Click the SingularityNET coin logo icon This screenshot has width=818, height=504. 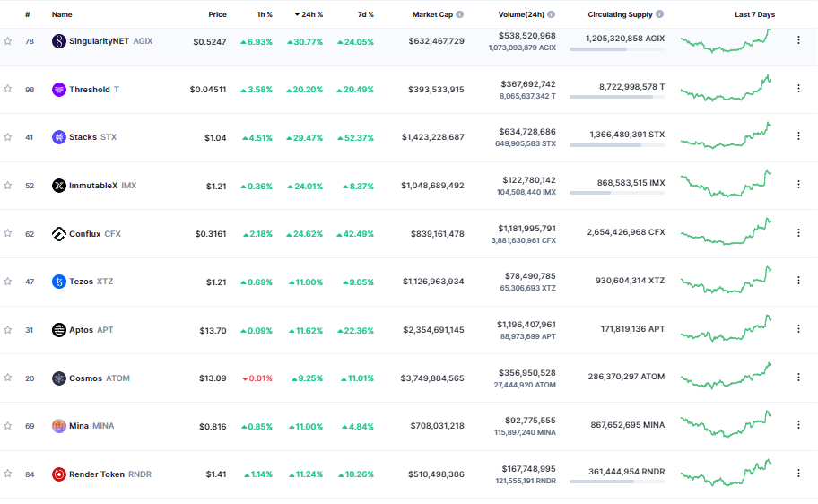point(59,41)
